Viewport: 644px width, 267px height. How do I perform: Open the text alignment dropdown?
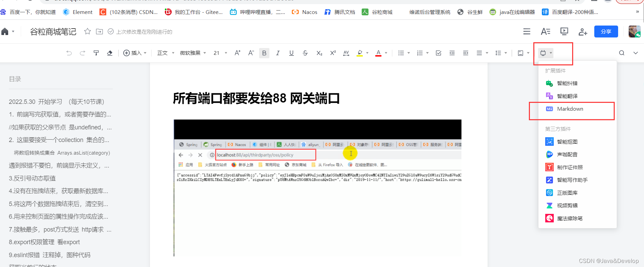tap(482, 53)
